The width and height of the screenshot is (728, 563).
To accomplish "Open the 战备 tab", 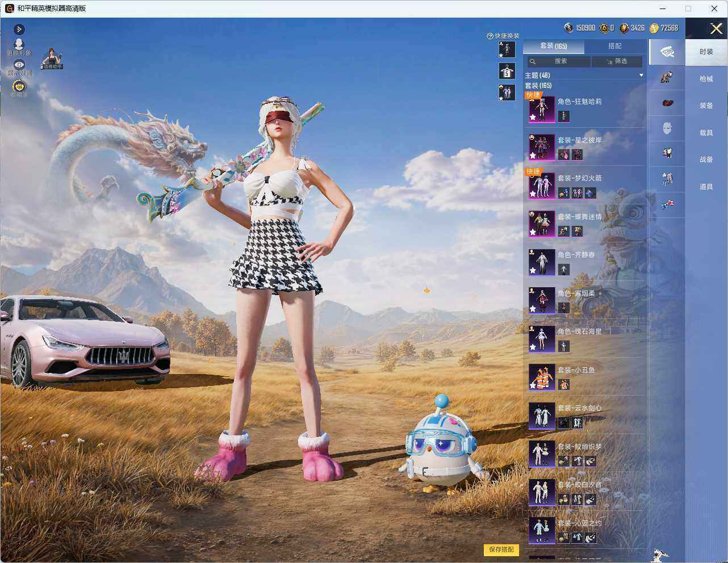I will [x=706, y=159].
